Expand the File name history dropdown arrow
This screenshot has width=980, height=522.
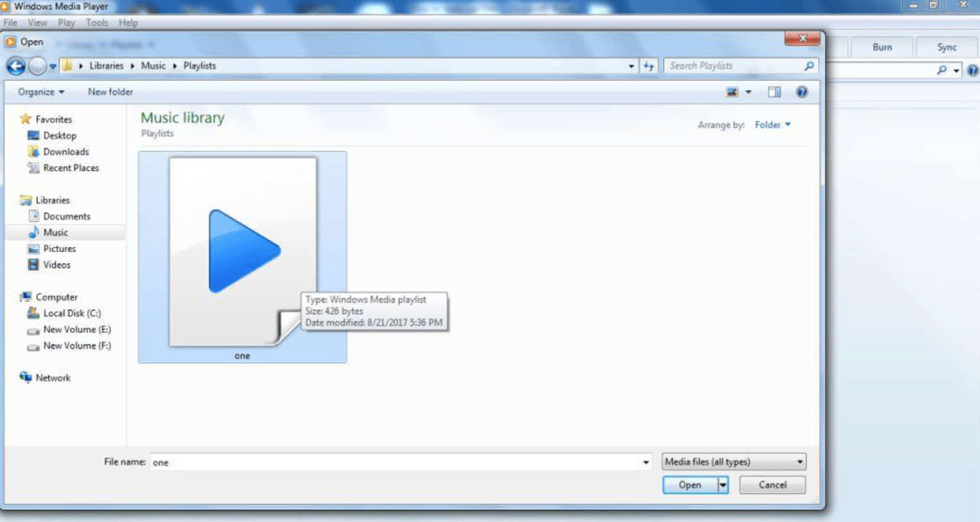point(646,462)
